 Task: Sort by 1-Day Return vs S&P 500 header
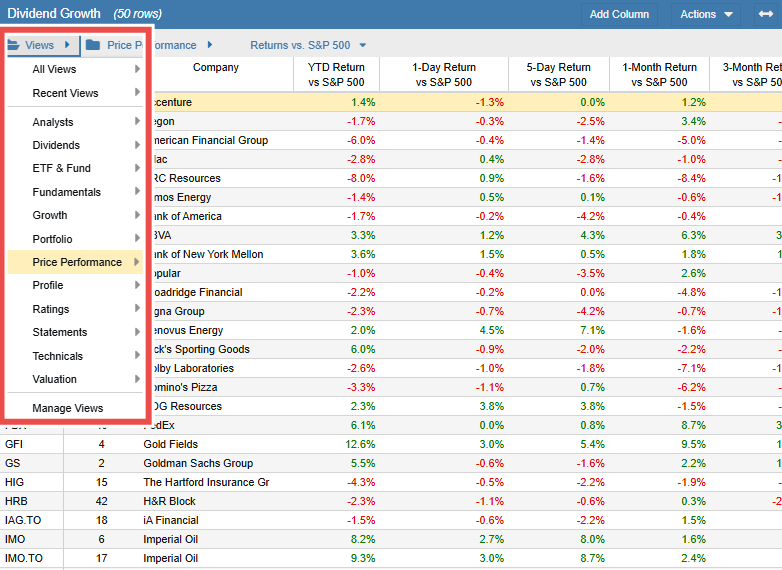click(444, 74)
